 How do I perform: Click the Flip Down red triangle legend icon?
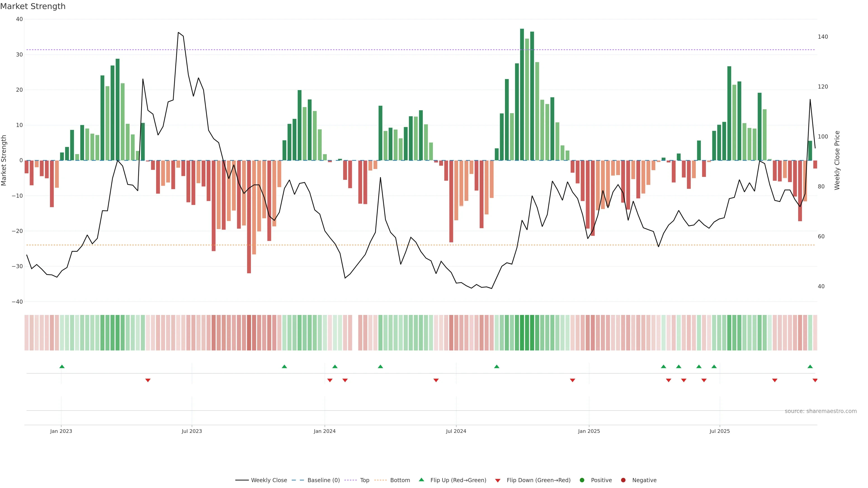[498, 481]
